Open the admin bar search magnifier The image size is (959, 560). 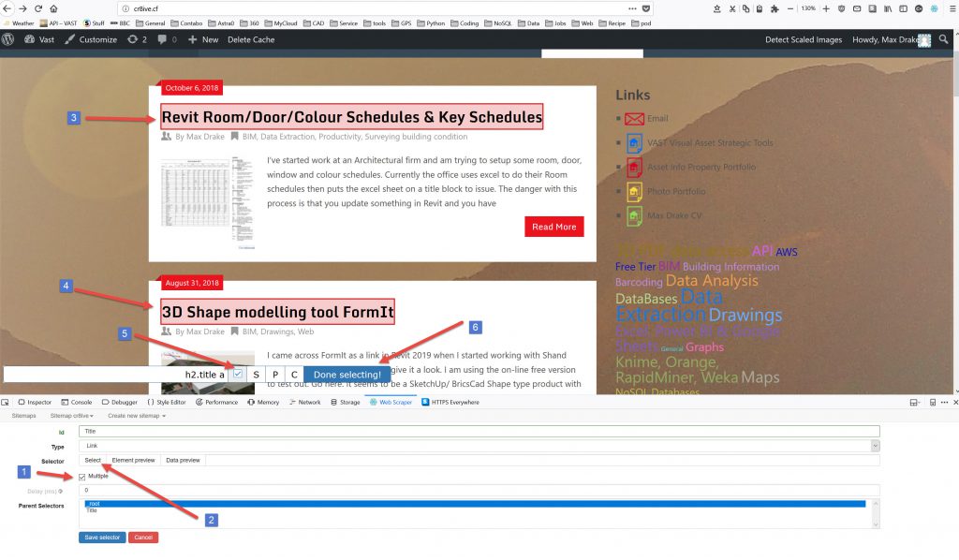coord(939,39)
